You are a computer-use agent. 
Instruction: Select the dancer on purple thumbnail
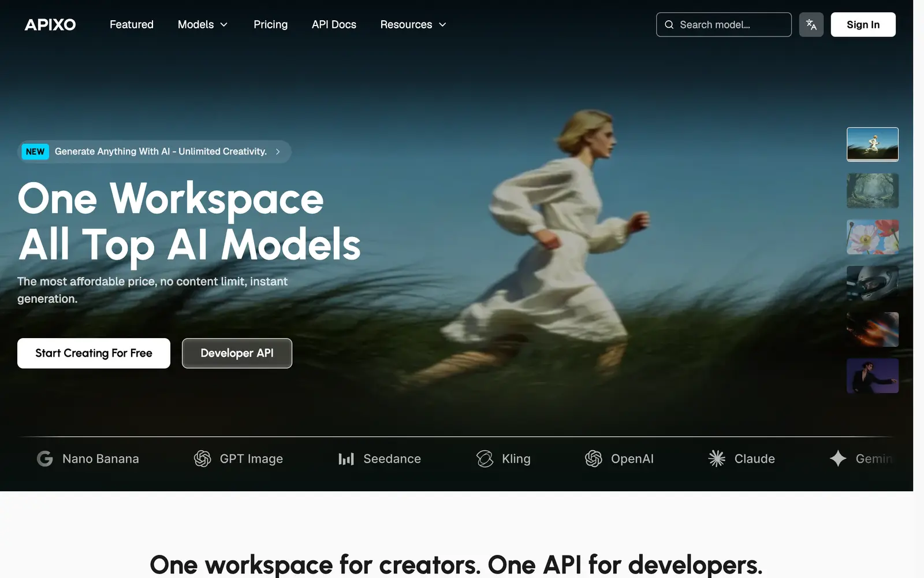point(872,376)
